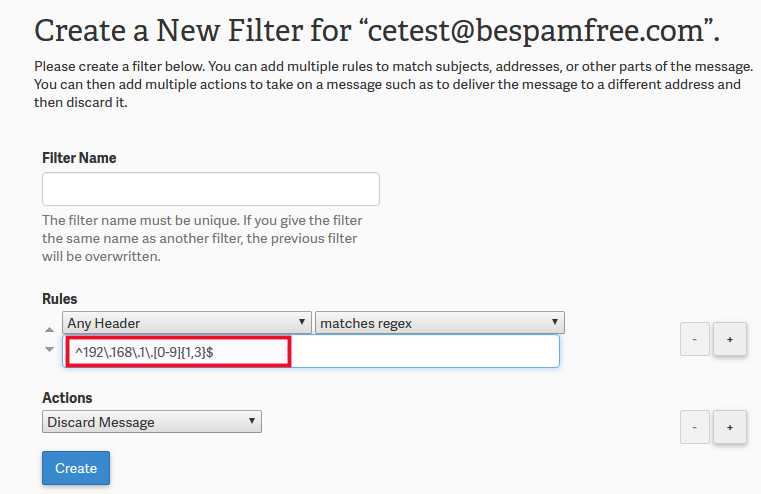
Task: Click the move rule up arrow
Action: (50, 329)
